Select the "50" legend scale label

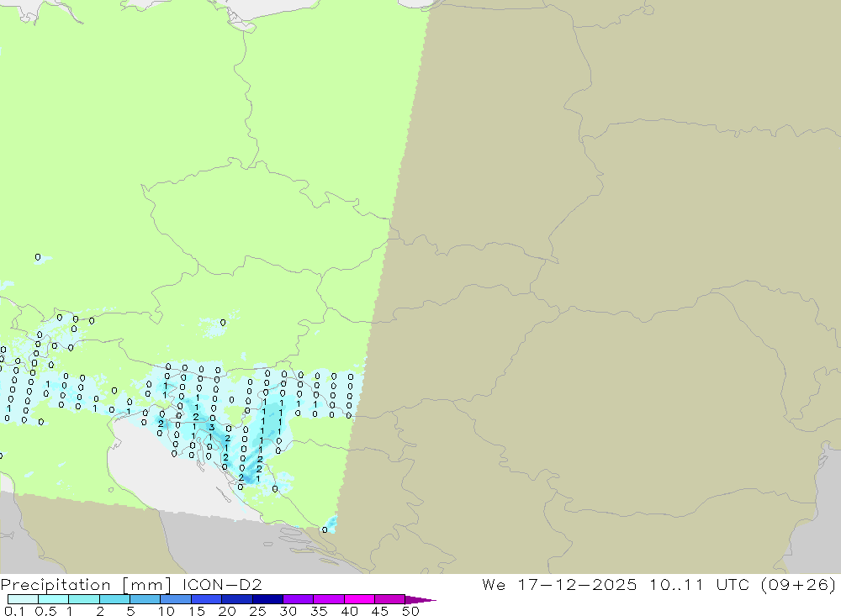tap(410, 611)
